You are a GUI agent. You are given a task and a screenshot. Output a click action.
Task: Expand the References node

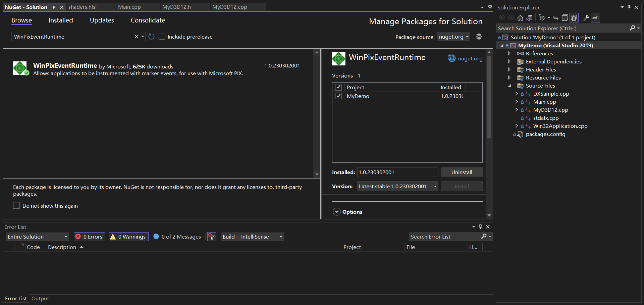pos(509,54)
